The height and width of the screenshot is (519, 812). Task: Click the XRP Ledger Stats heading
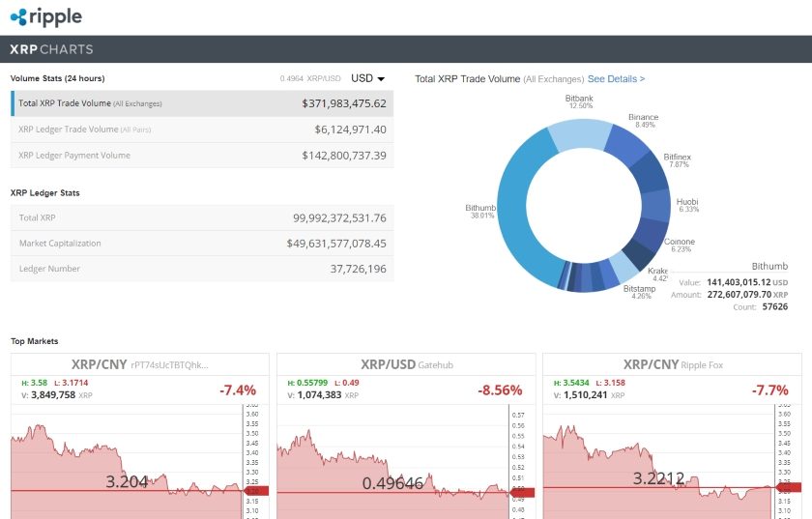45,193
